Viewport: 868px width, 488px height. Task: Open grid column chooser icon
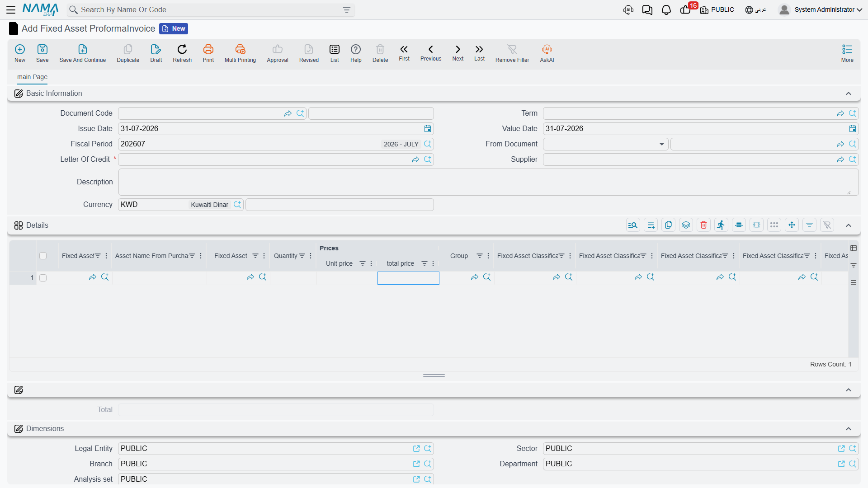[854, 248]
